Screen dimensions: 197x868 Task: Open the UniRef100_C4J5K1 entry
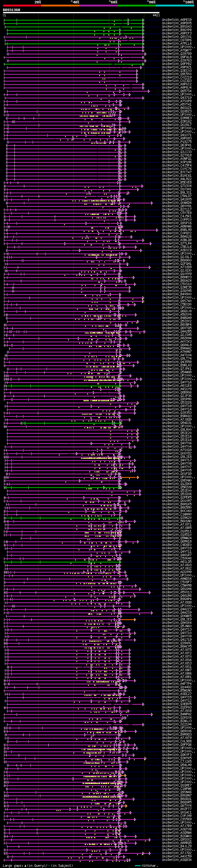coord(177,216)
